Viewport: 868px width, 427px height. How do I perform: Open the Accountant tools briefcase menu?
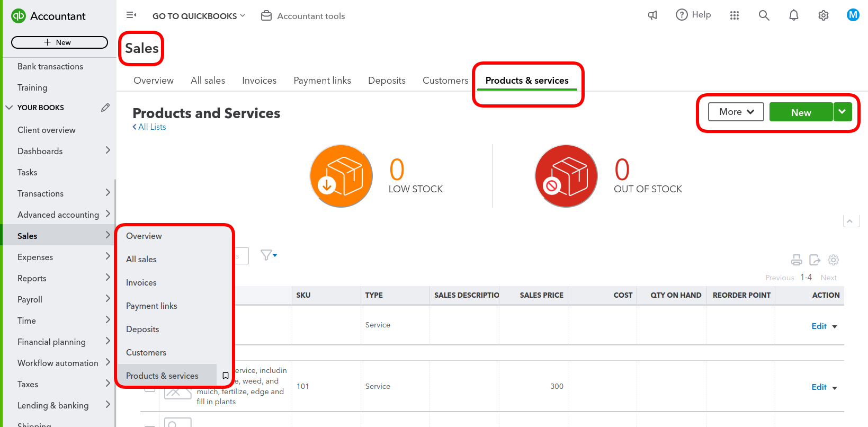pos(303,16)
